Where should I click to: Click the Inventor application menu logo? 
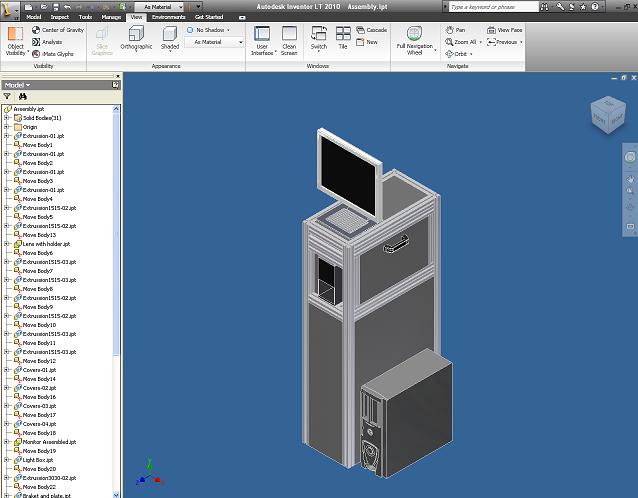click(10, 10)
